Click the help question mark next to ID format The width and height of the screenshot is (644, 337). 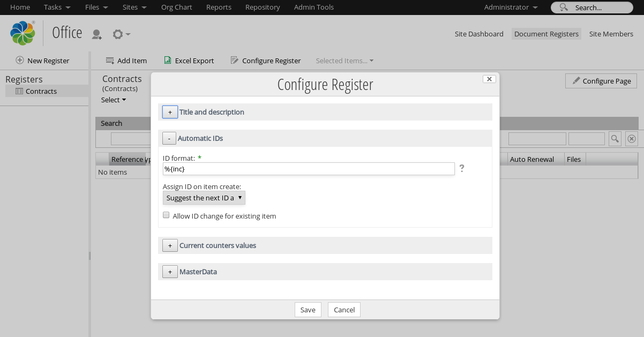[462, 168]
